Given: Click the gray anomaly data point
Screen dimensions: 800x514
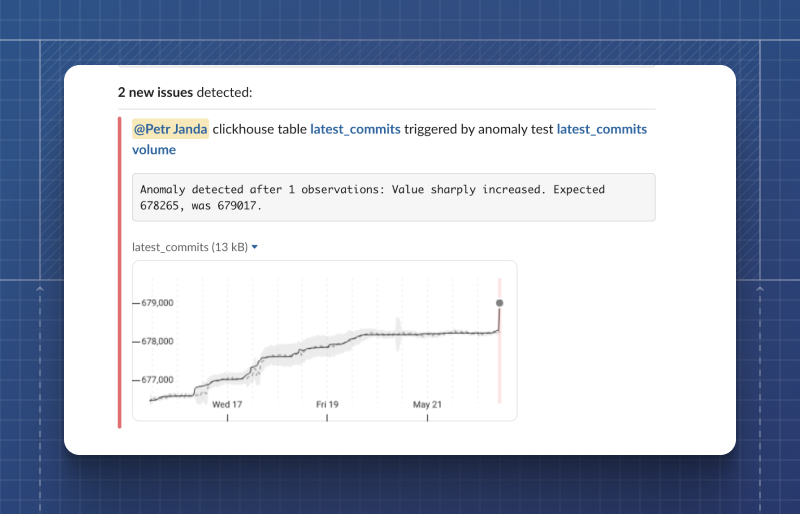Looking at the screenshot, I should pos(499,303).
